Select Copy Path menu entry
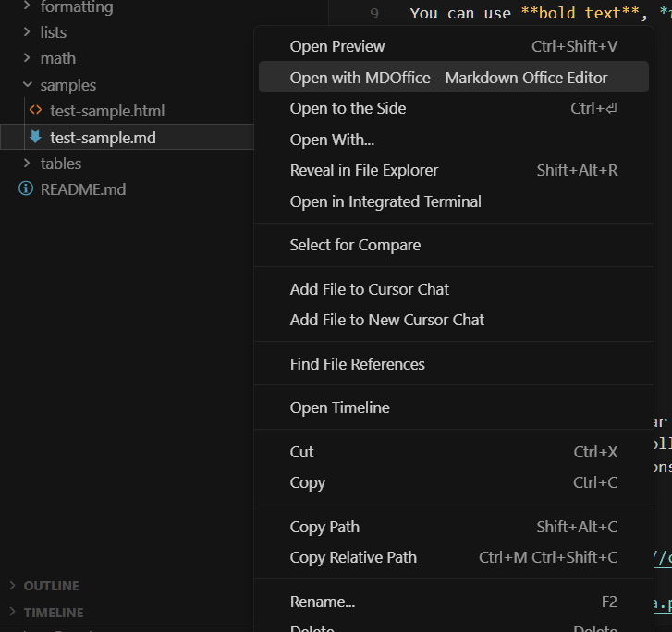Image resolution: width=672 pixels, height=632 pixels. 454,527
